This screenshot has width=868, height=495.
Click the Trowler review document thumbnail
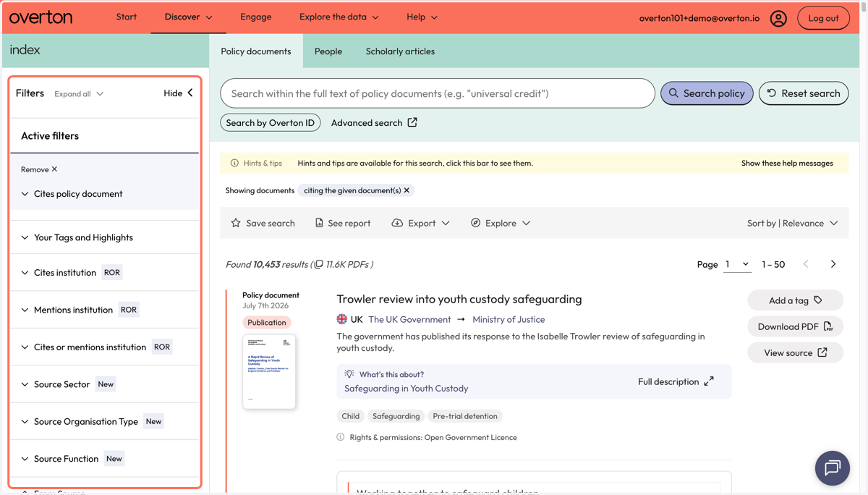(269, 372)
